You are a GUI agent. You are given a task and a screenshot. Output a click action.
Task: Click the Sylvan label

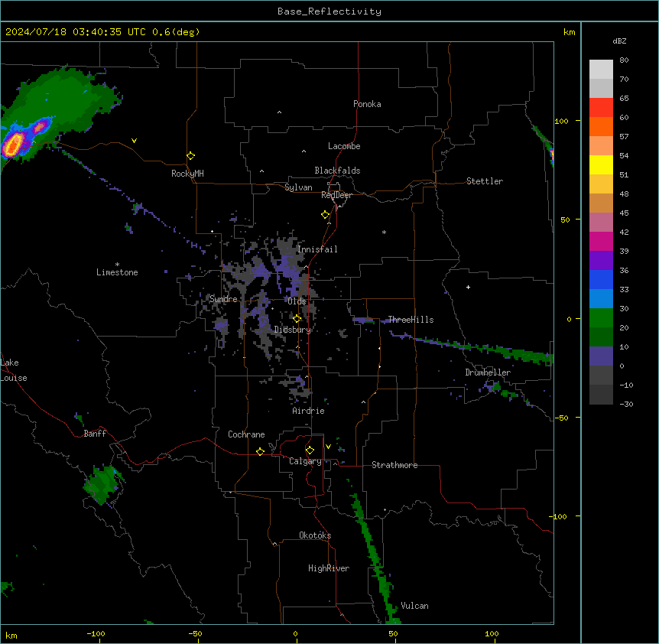(x=298, y=187)
